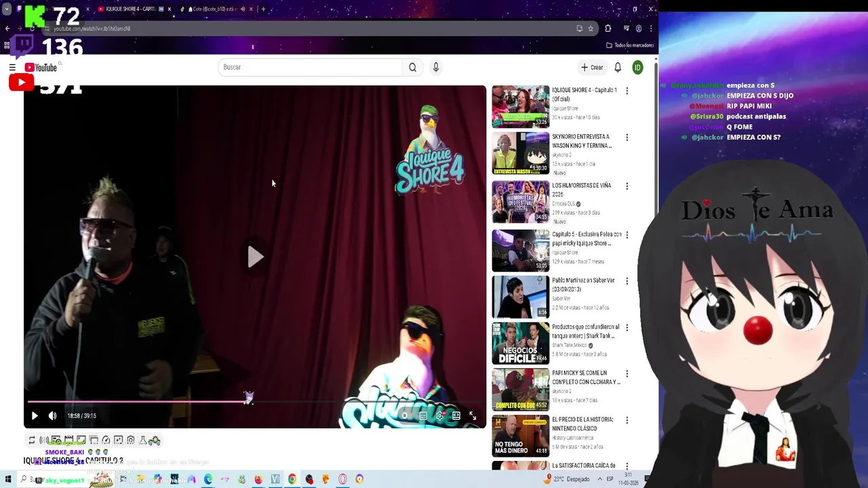The width and height of the screenshot is (868, 488).
Task: Seek on the video progress bar
Action: pyautogui.click(x=255, y=401)
